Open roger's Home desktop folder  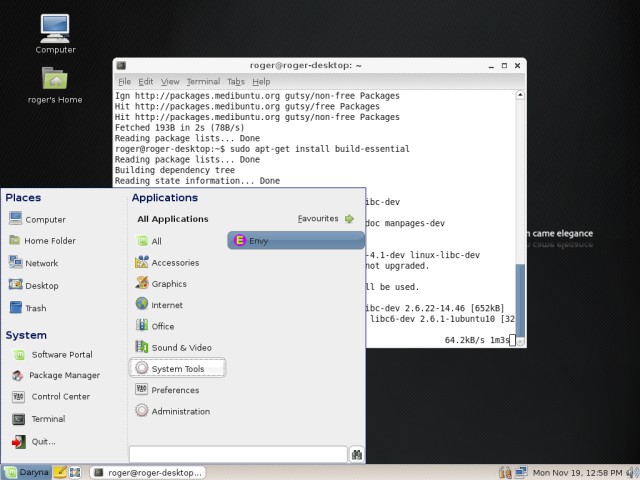coord(55,85)
